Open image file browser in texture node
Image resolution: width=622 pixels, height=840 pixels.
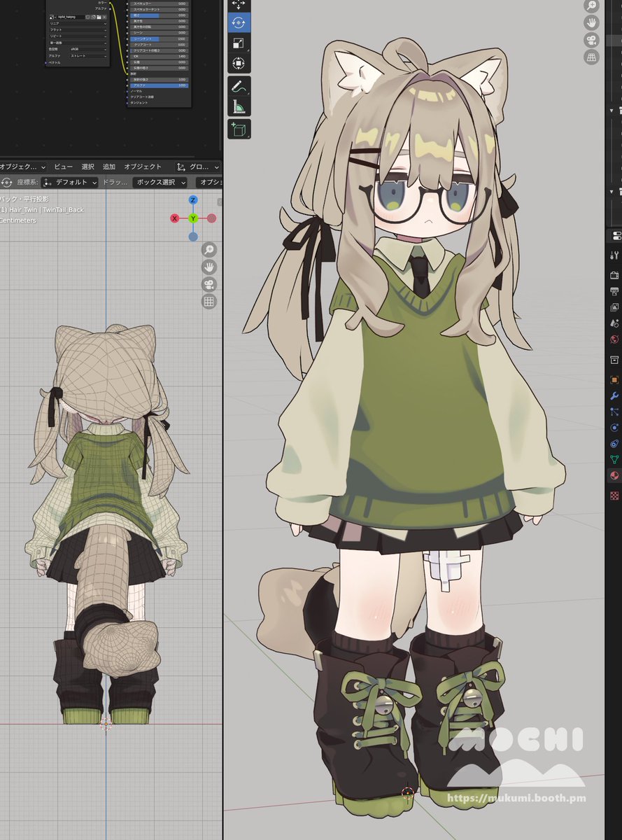99,16
